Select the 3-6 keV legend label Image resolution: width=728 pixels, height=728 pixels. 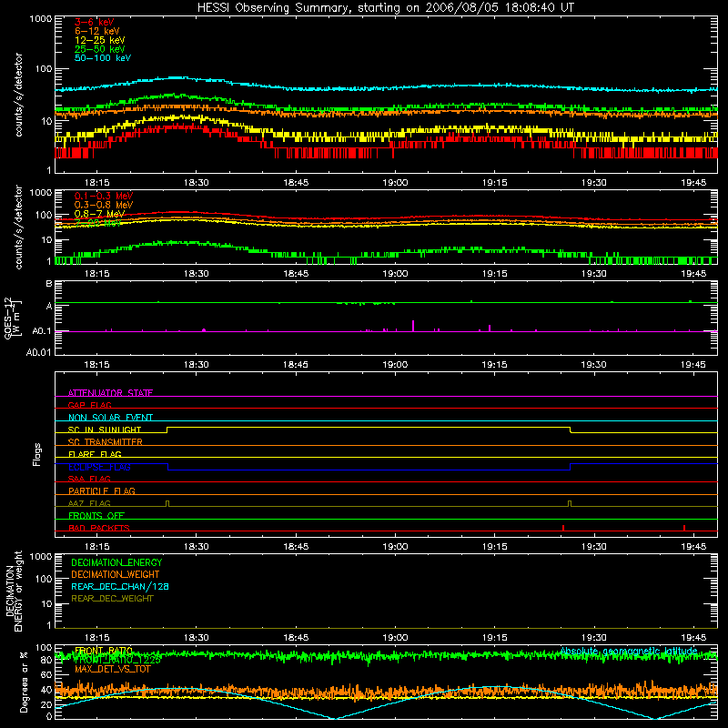click(x=94, y=22)
